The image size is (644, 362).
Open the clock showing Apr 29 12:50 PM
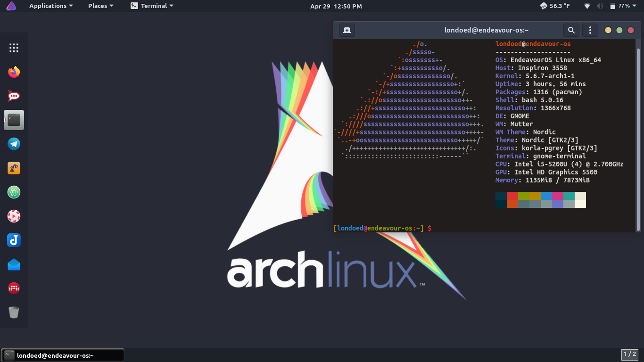click(336, 6)
